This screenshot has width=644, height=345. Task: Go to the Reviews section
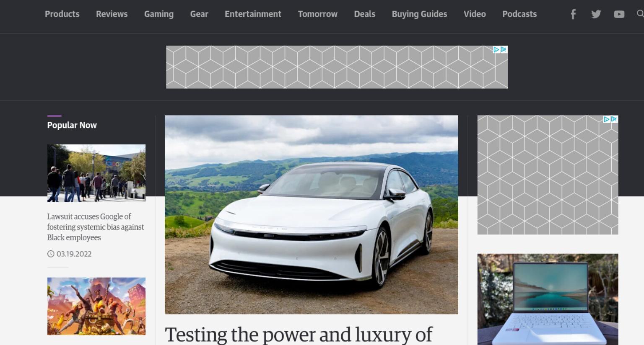112,14
